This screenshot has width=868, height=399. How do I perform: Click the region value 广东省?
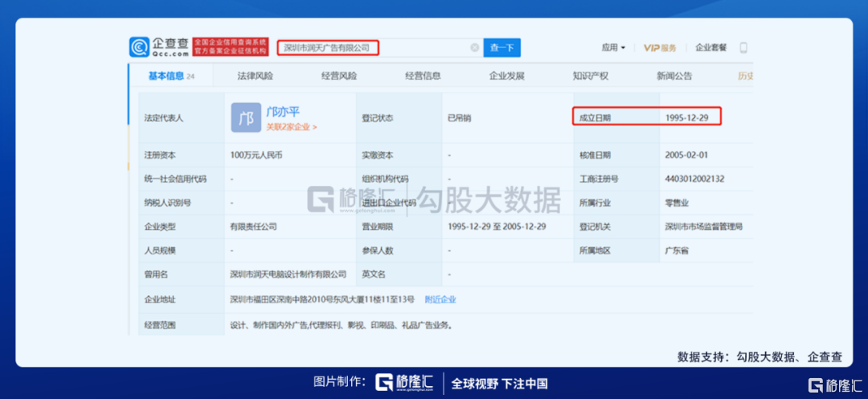[677, 250]
